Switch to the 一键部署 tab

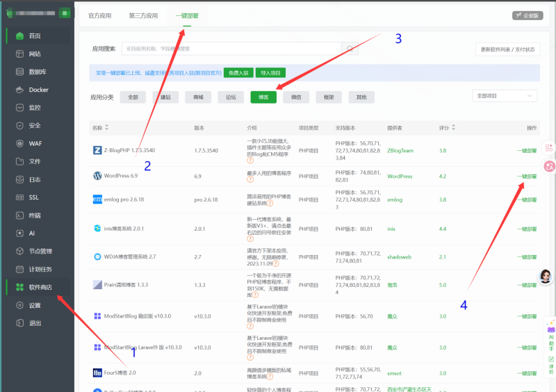coord(187,15)
